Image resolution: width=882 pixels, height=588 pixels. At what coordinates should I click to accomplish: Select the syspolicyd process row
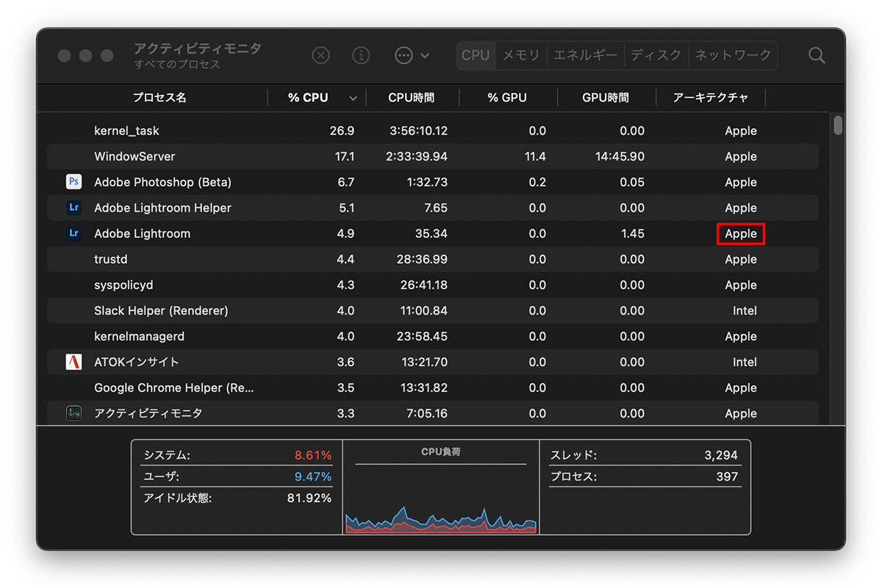tap(433, 285)
